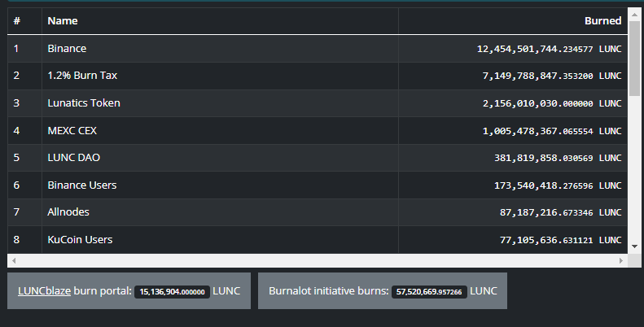Click the vertical scrollbar thumb
Image resolution: width=644 pixels, height=327 pixels.
point(634,59)
